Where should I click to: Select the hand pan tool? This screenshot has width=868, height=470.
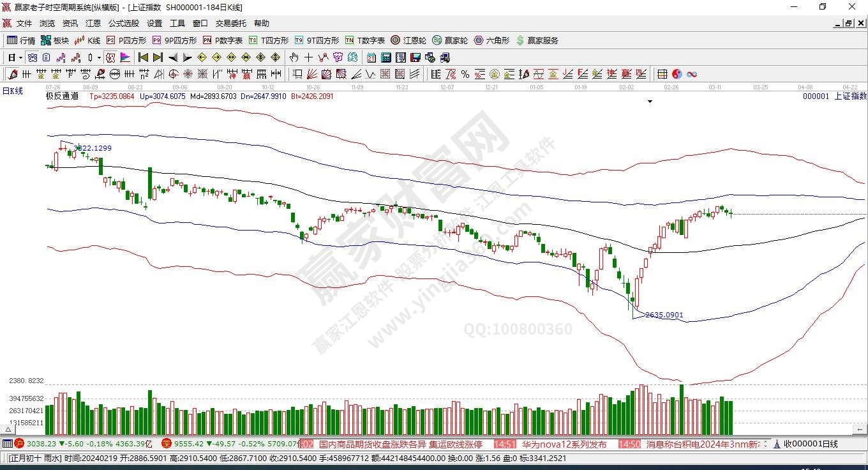click(x=294, y=57)
